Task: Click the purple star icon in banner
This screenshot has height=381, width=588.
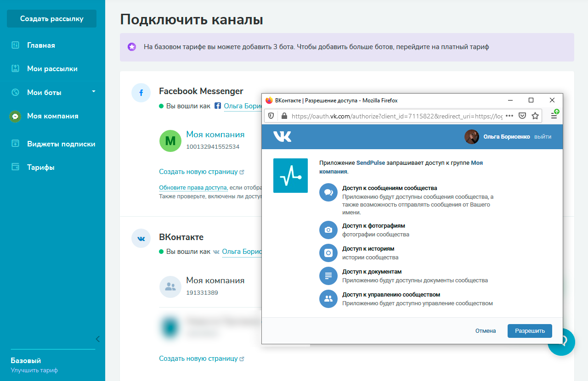Action: coord(132,47)
